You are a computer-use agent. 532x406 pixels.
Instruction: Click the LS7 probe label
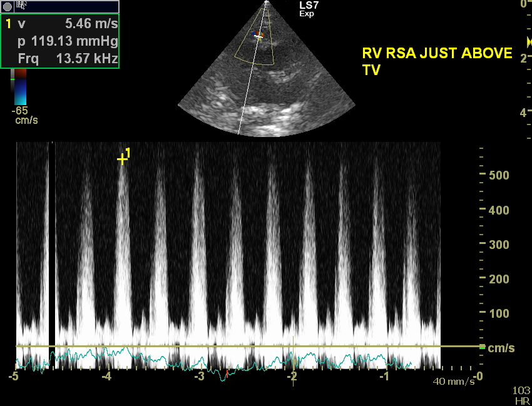tap(310, 5)
